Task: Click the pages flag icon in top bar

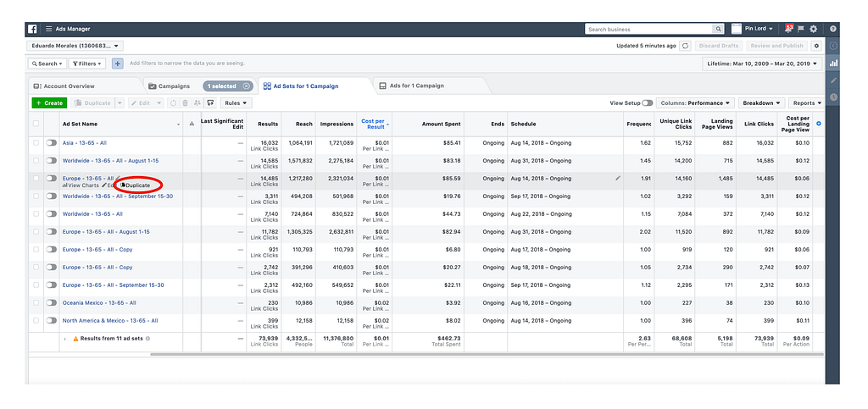Action: coord(800,29)
